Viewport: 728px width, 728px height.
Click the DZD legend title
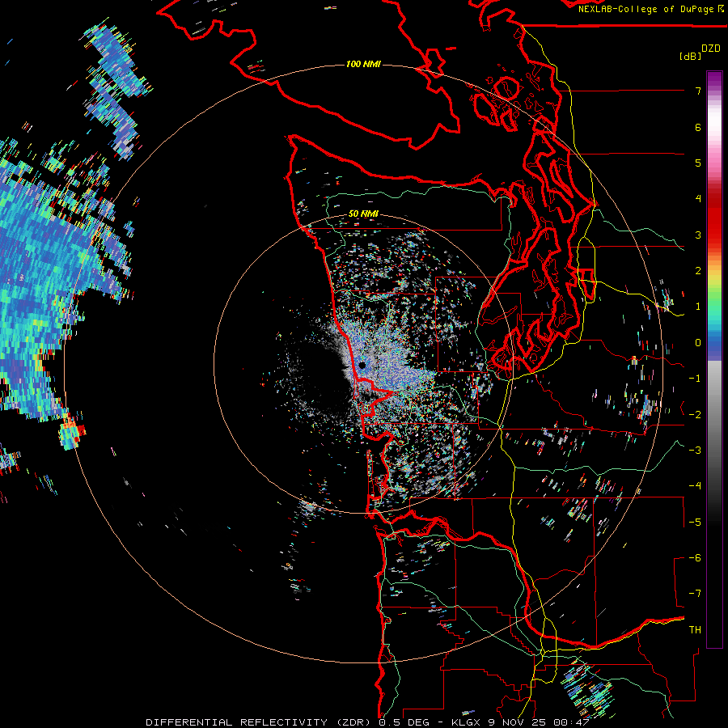pos(711,49)
